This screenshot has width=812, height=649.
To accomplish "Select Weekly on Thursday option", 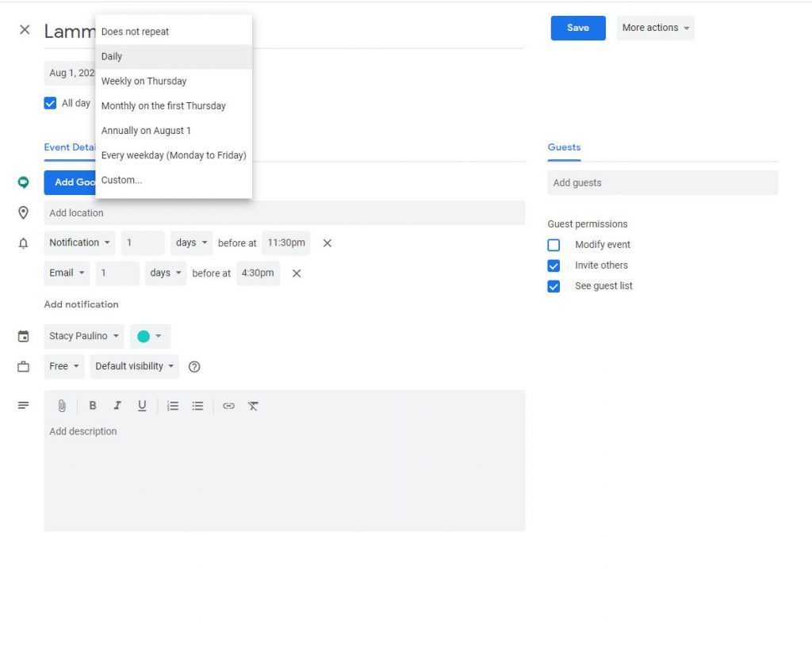I will 174,82.
